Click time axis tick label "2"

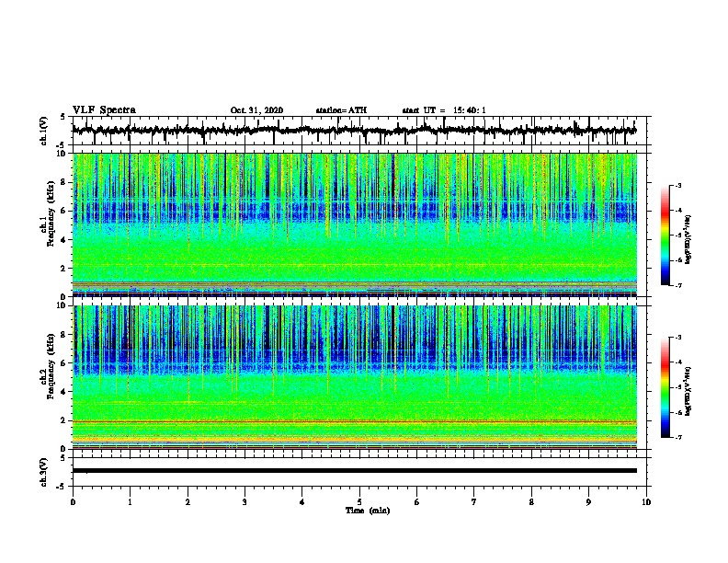[x=188, y=502]
